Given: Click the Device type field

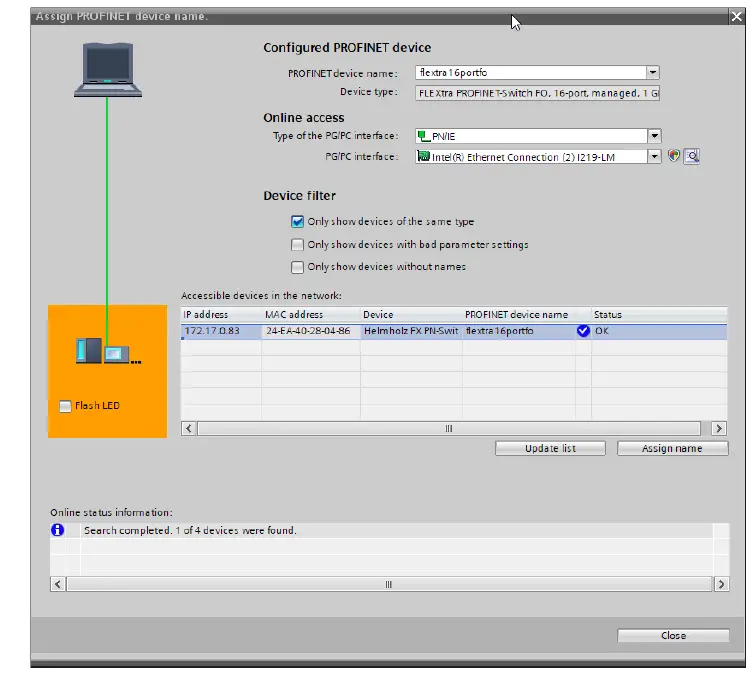Looking at the screenshot, I should click(x=537, y=93).
